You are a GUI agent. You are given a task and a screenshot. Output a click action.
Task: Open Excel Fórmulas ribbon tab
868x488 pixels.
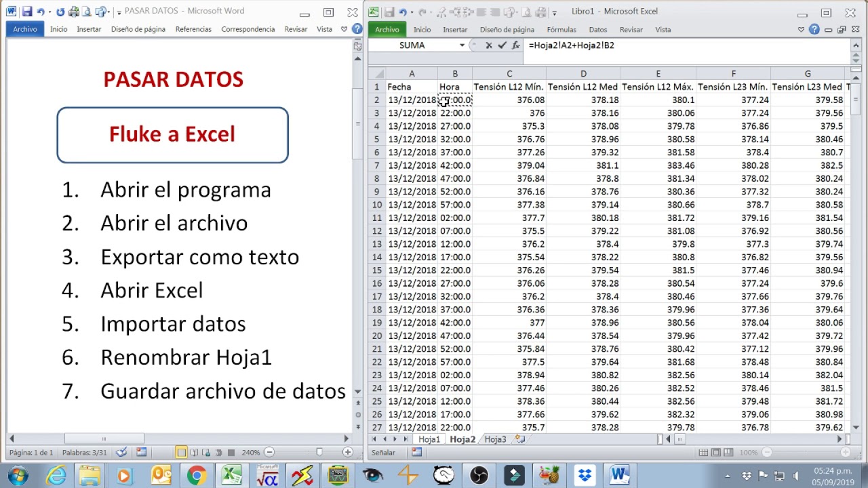tap(561, 29)
